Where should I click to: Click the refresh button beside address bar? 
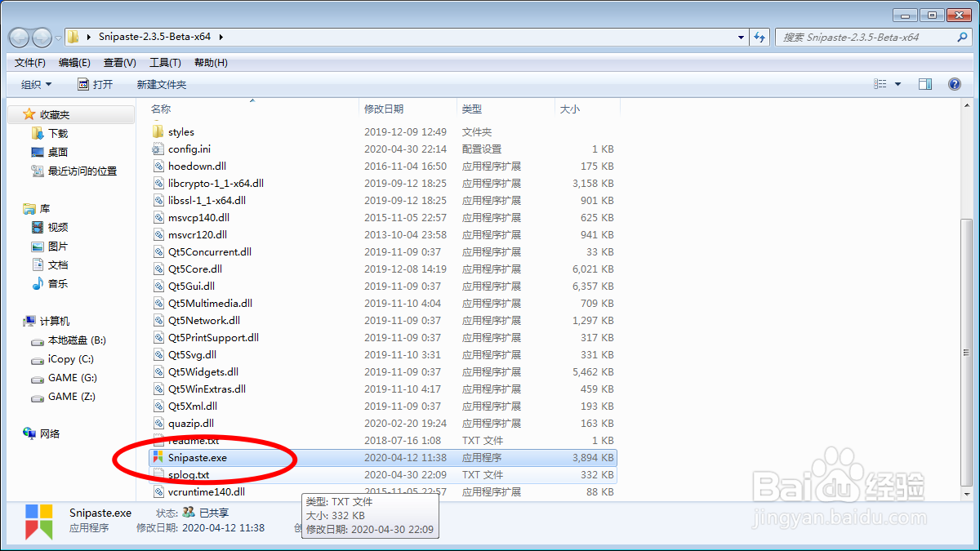coord(760,37)
